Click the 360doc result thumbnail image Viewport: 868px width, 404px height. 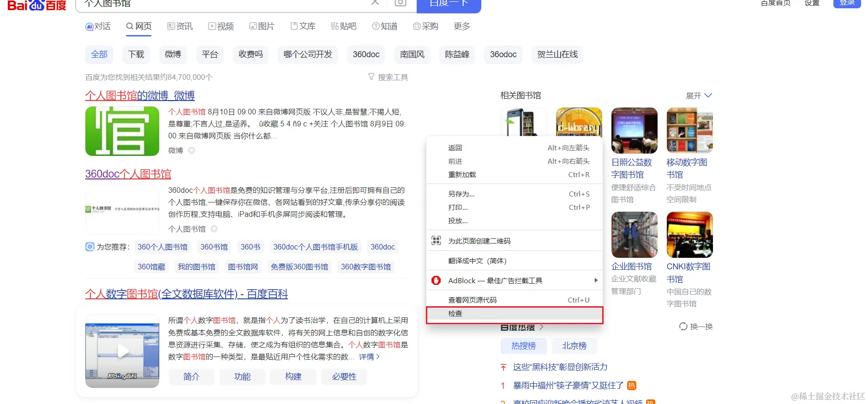tap(122, 209)
